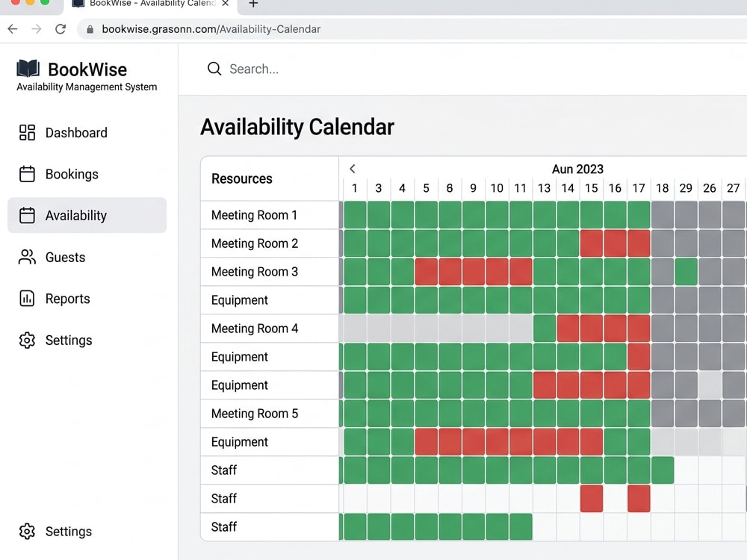Select Meeting Room 1 green cell on day 1
The image size is (747, 560).
[x=355, y=215]
